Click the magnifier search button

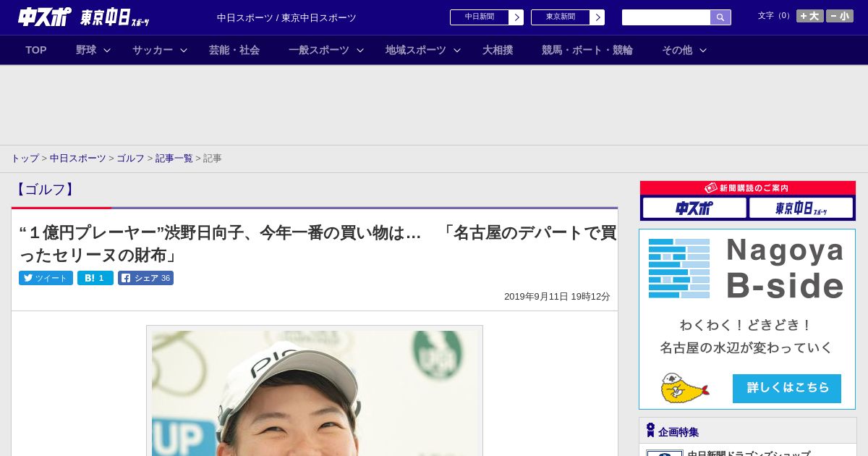tap(720, 17)
